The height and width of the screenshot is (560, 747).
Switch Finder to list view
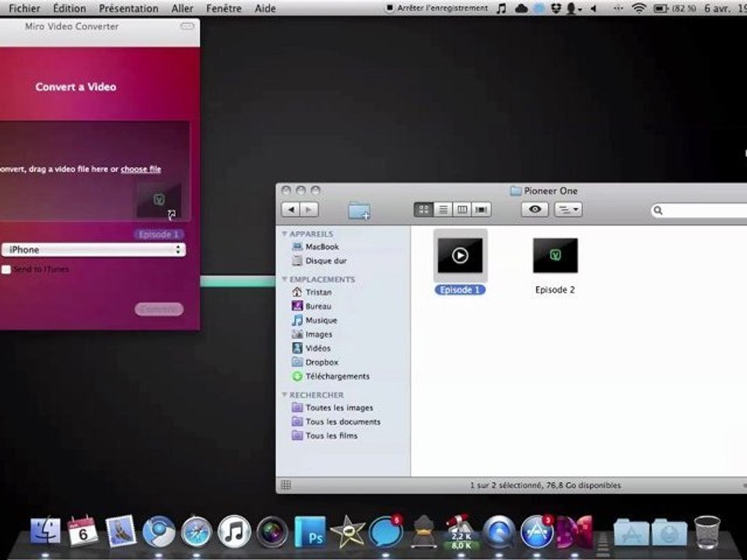click(x=443, y=209)
